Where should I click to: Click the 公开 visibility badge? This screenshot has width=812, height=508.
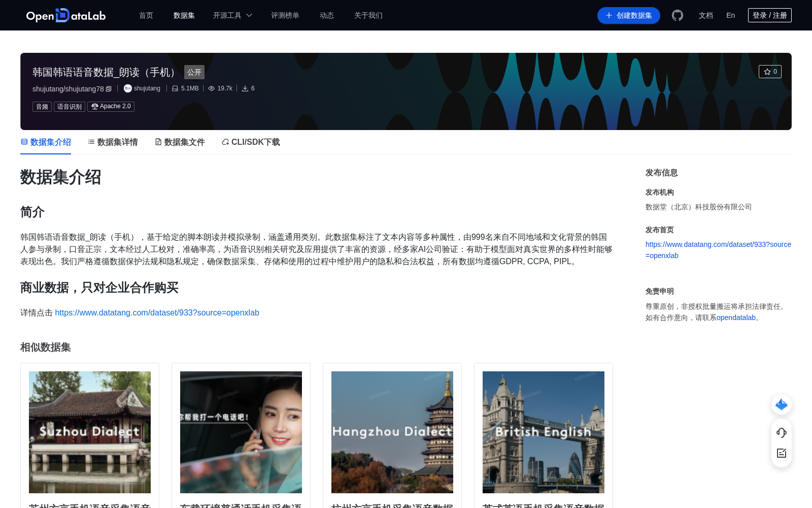194,72
